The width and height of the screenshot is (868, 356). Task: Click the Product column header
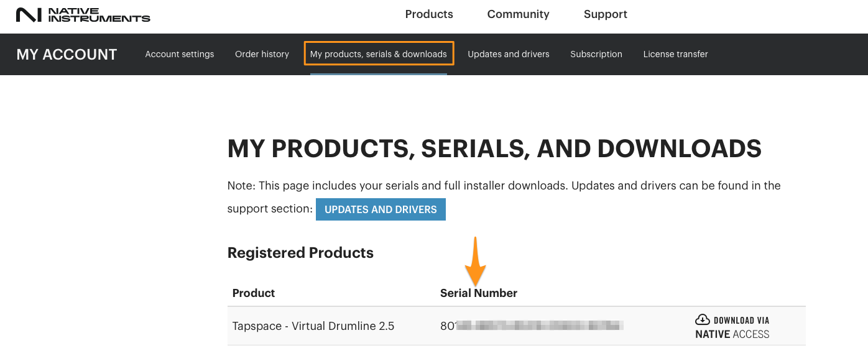click(x=254, y=293)
